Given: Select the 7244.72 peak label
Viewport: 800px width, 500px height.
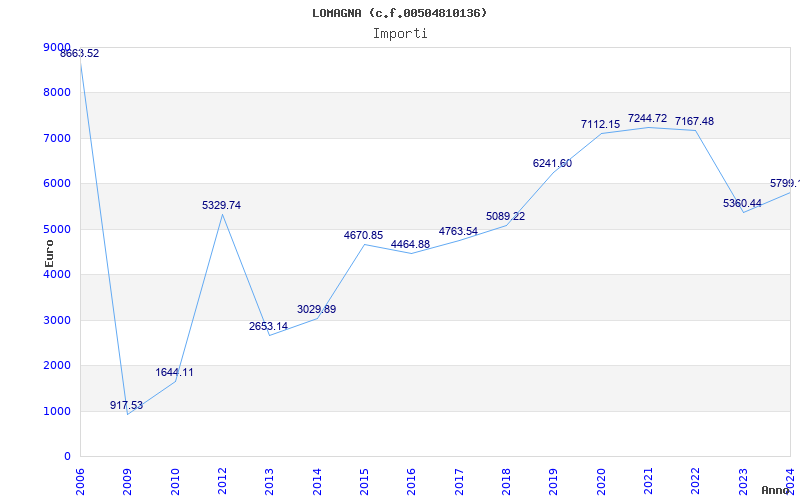Looking at the screenshot, I should point(647,118).
